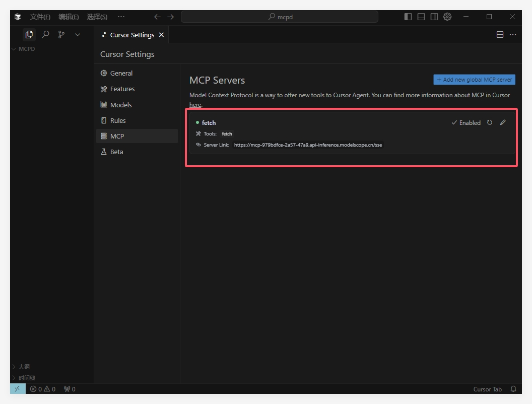Toggle the primary sidebar layout icon

pyautogui.click(x=408, y=17)
